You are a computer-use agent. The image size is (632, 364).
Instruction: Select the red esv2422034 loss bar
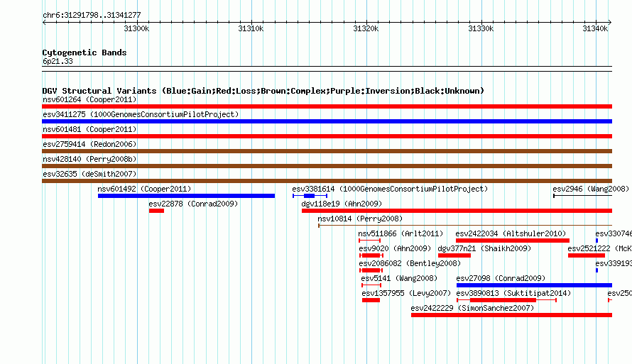point(513,241)
